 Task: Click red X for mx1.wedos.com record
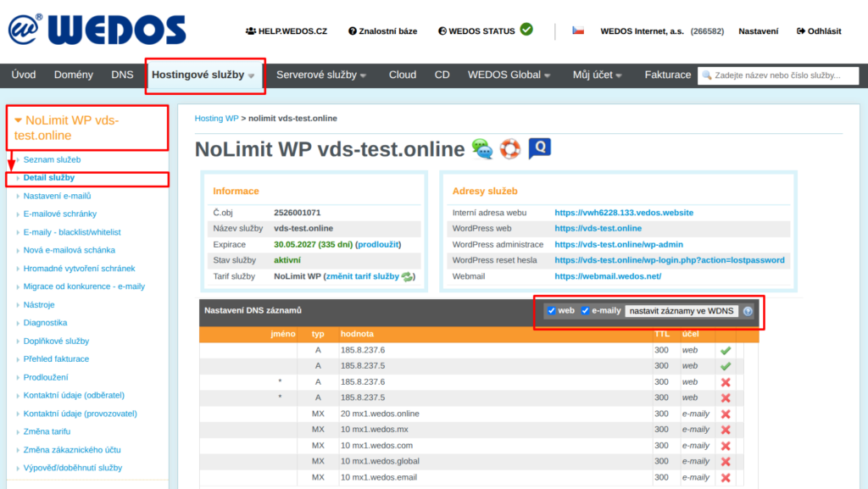pos(726,446)
